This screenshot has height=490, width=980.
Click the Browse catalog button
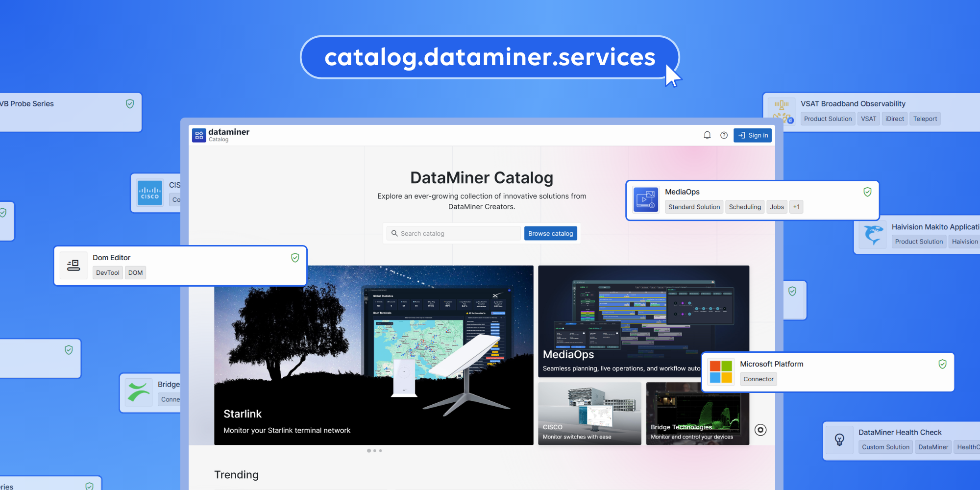click(550, 233)
